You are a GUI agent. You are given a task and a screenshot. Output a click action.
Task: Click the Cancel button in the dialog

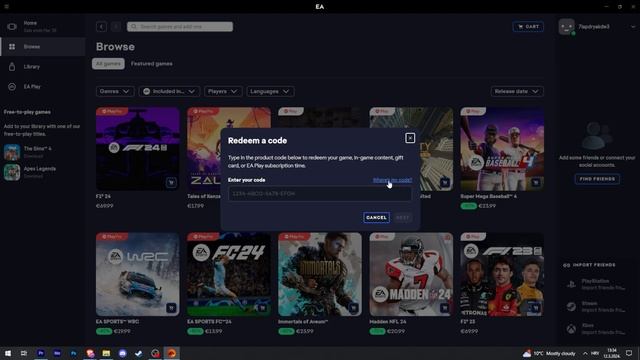(376, 218)
